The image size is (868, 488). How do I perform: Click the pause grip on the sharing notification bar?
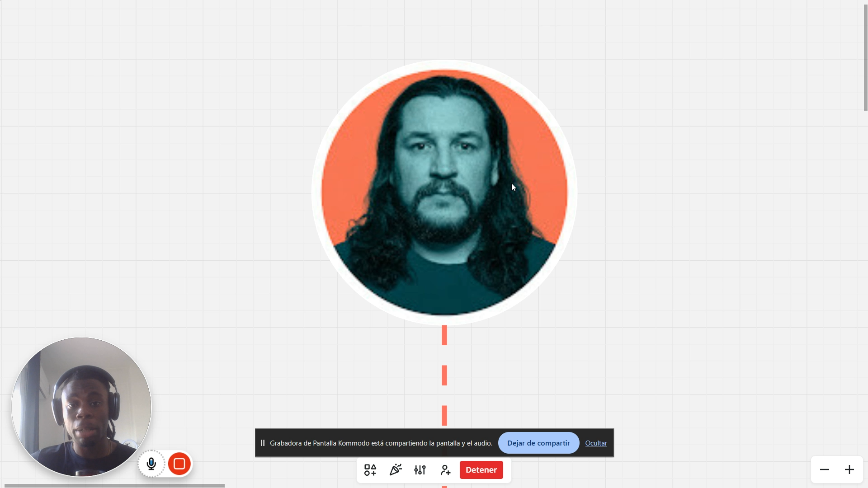point(263,443)
